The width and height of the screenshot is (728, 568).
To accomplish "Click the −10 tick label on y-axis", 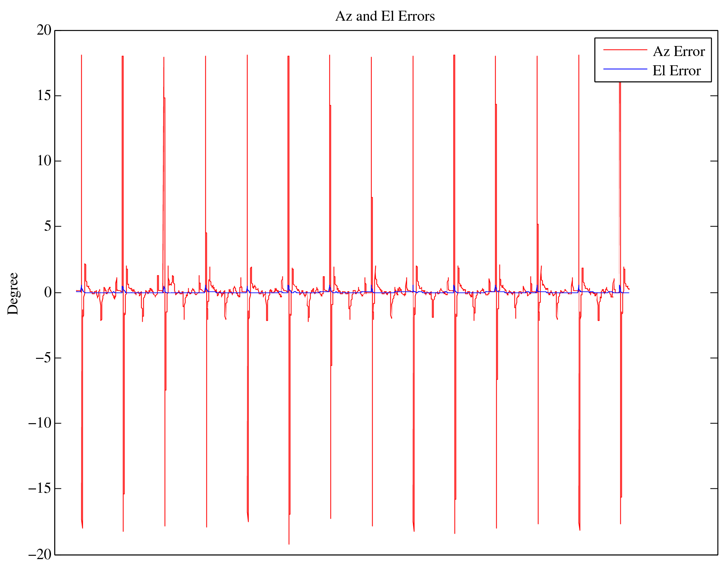I will pos(40,423).
